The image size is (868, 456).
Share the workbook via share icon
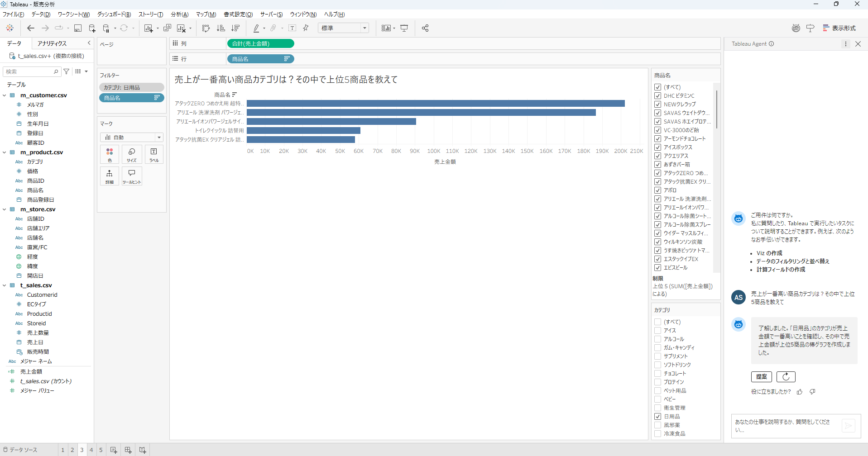click(x=425, y=28)
